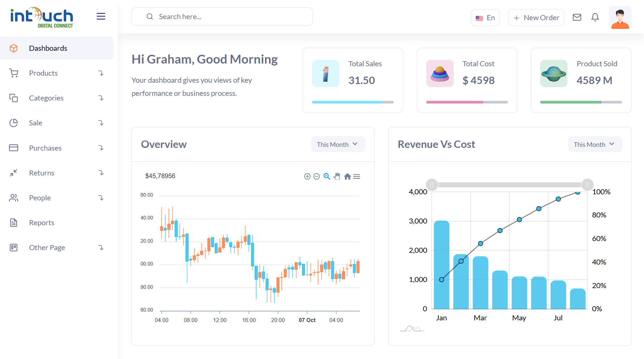Viewport: 644px width, 359px height.
Task: Activate the selection zoom magnifier tool
Action: click(327, 176)
